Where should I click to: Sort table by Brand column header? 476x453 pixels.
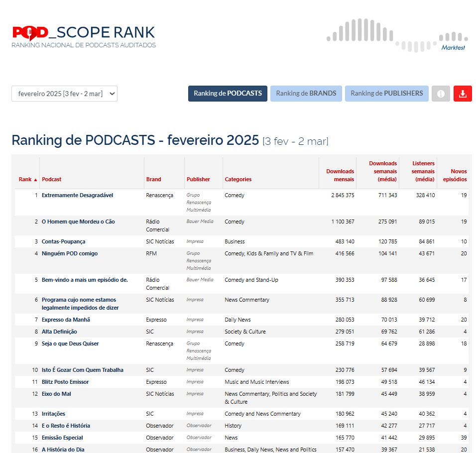154,179
